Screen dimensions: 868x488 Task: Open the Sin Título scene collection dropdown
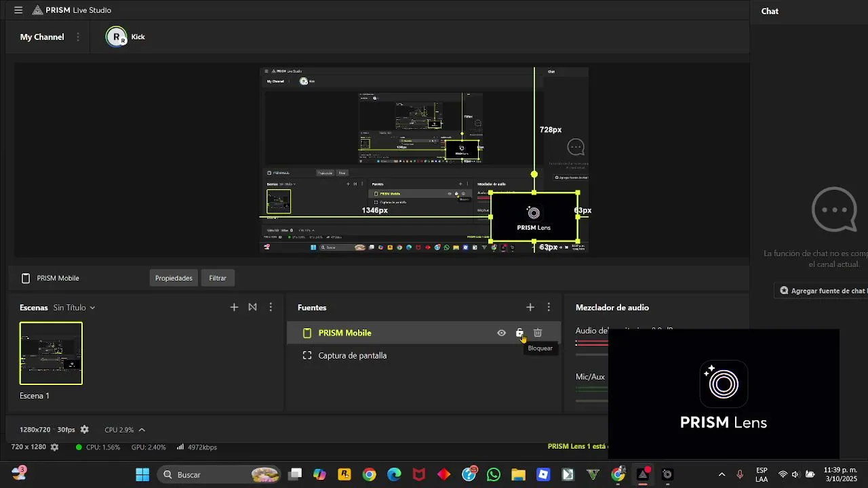pos(75,308)
